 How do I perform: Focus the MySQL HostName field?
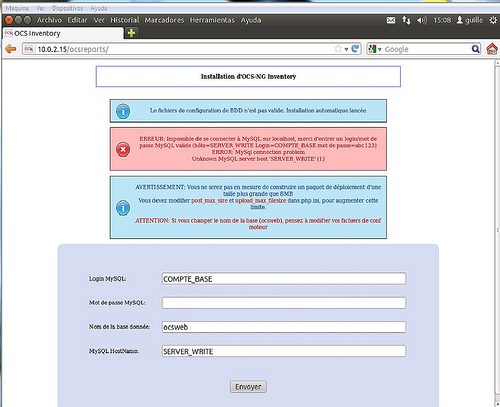(284, 351)
